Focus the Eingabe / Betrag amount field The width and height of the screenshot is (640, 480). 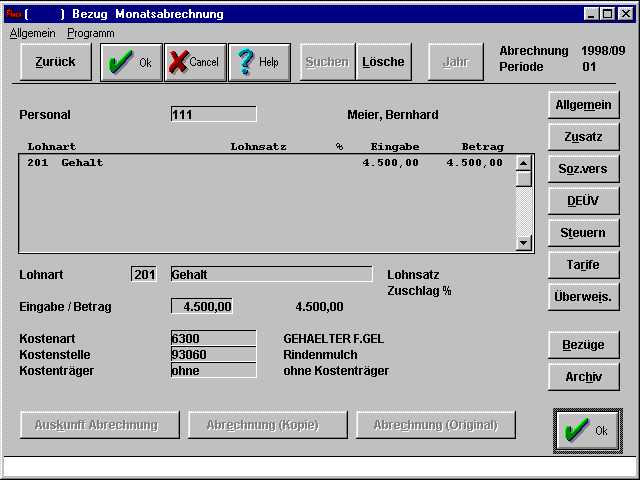coord(203,307)
